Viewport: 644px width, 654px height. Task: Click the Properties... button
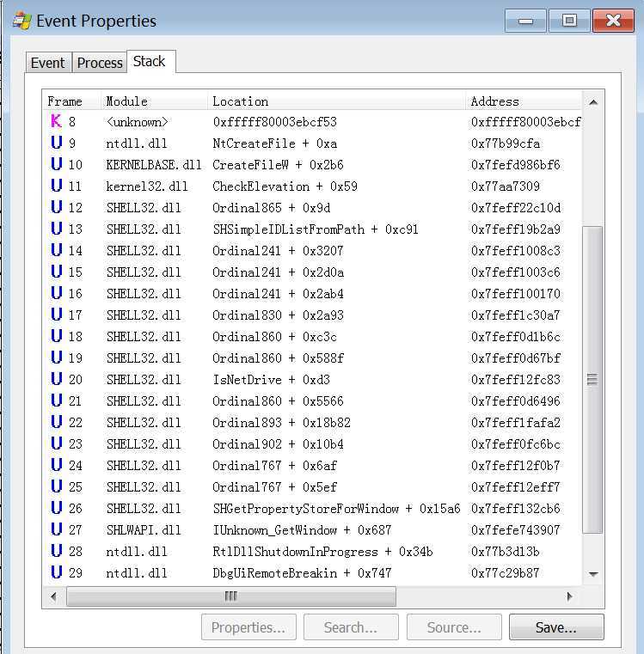248,626
